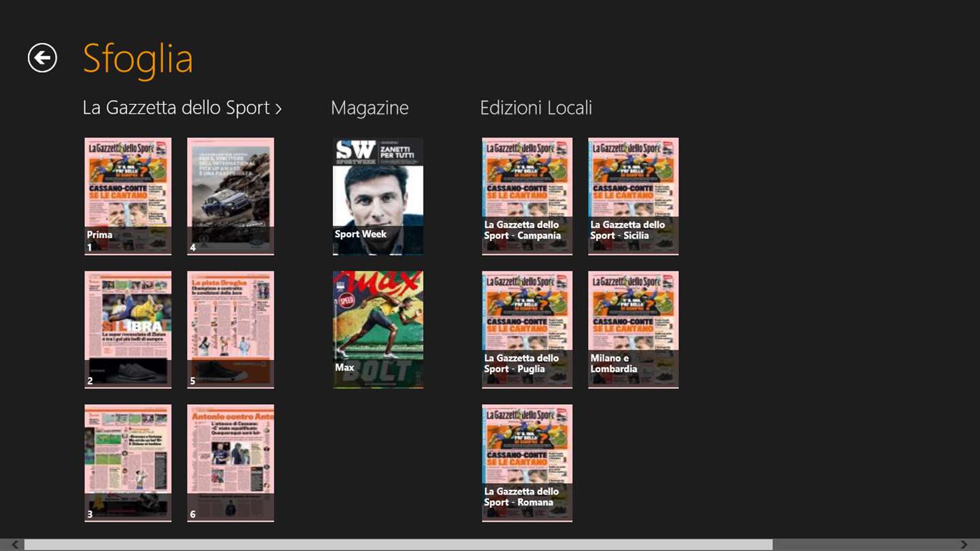Open the Max magazine cover

coord(378,329)
